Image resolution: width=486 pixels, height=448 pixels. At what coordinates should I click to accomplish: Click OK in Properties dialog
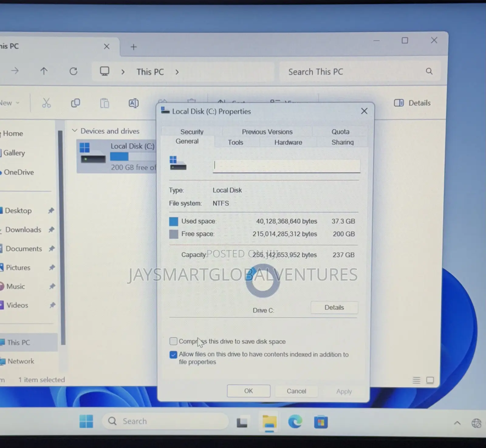pos(248,391)
